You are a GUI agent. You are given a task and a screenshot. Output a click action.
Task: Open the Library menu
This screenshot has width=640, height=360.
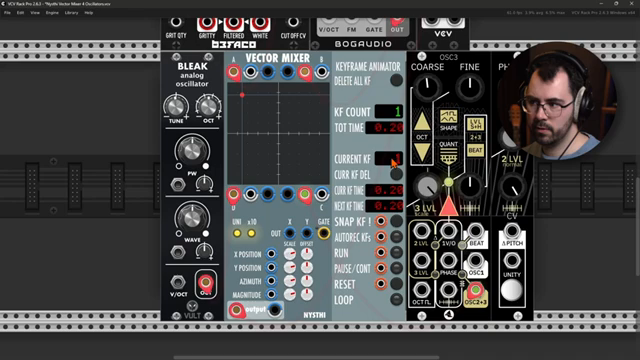[71, 13]
